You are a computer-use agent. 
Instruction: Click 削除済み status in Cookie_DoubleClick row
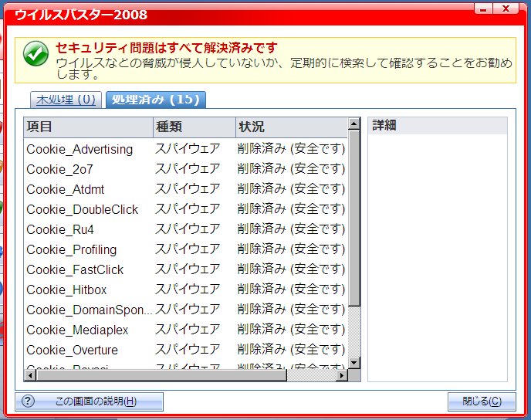pyautogui.click(x=291, y=209)
